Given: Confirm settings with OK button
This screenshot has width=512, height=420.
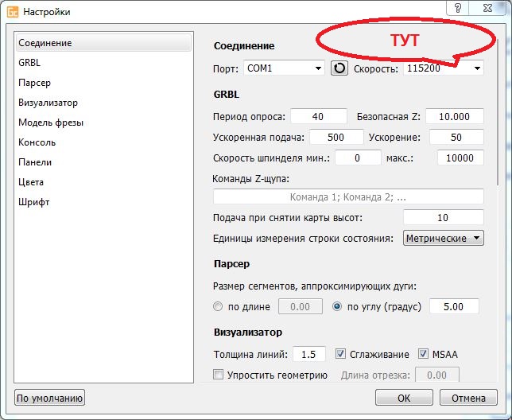Looking at the screenshot, I should coord(404,398).
